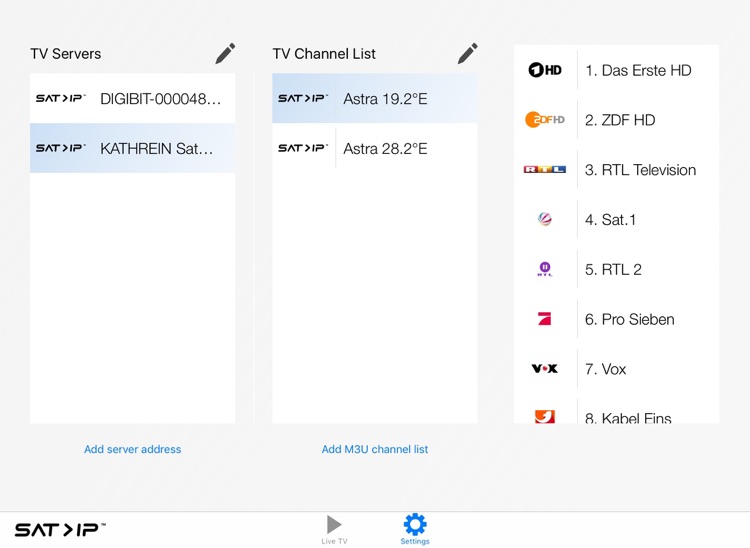The image size is (750, 548).
Task: Select channel 5. RTL 2
Action: tap(617, 269)
